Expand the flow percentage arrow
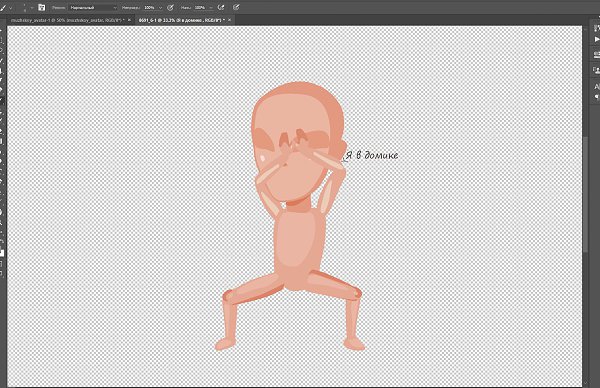 click(x=210, y=8)
